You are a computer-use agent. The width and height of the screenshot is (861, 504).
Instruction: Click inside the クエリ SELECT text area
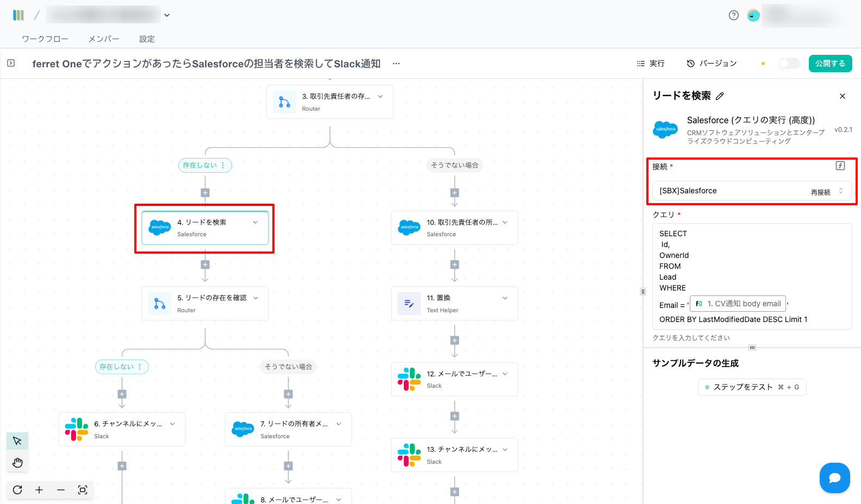tap(752, 276)
